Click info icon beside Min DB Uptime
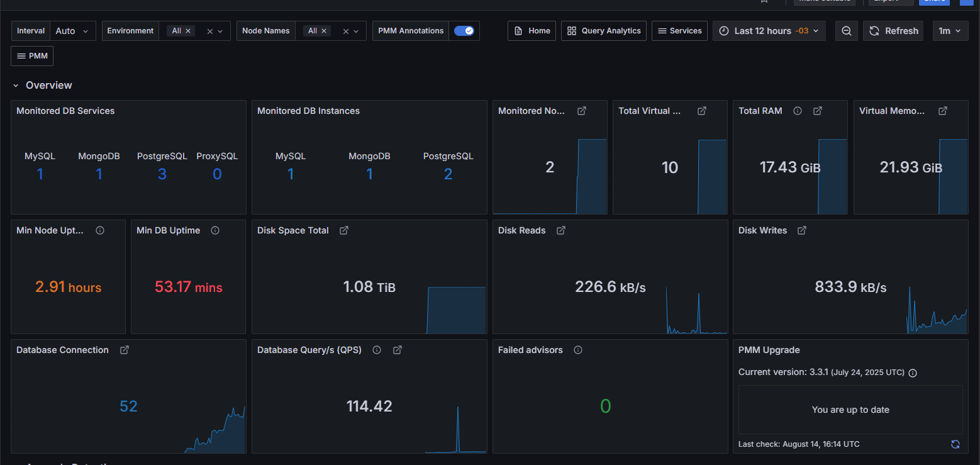This screenshot has height=465, width=980. point(215,230)
